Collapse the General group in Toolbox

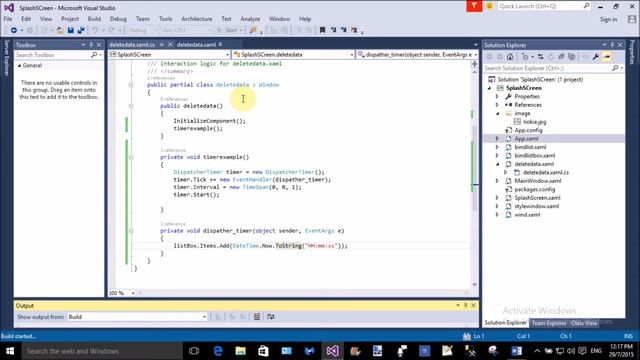[19, 65]
